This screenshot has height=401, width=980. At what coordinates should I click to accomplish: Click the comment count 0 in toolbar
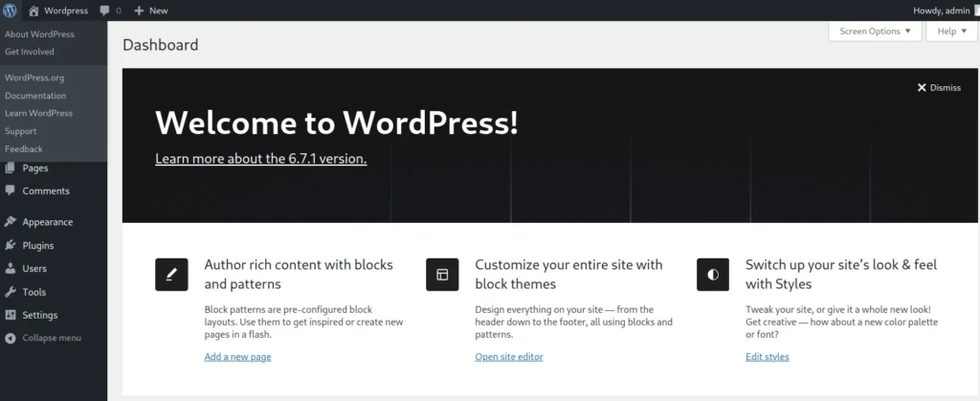click(119, 11)
